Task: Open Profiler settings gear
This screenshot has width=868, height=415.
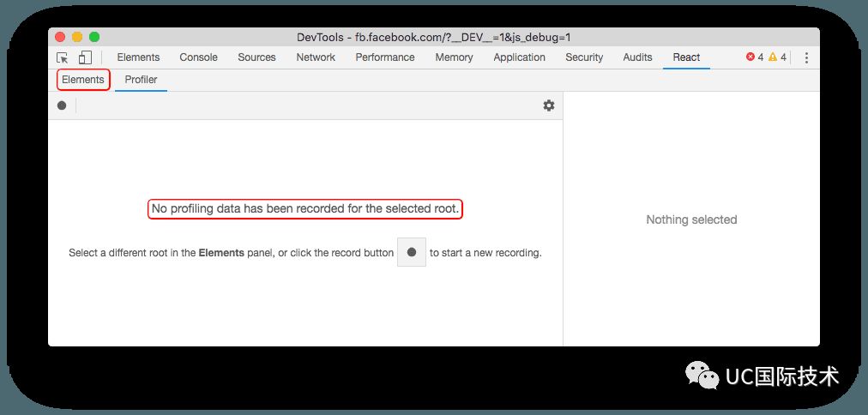Action: 549,105
